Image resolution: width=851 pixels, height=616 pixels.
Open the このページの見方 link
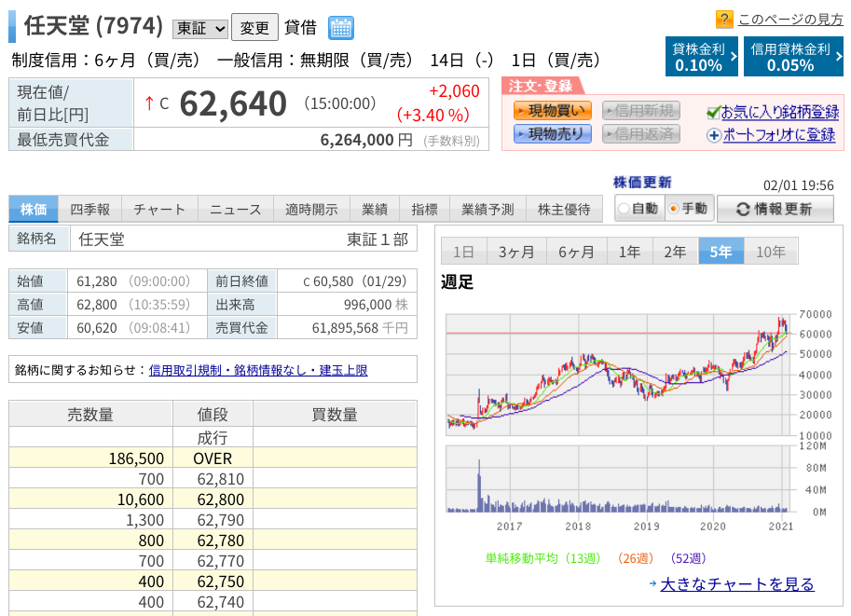(x=790, y=20)
